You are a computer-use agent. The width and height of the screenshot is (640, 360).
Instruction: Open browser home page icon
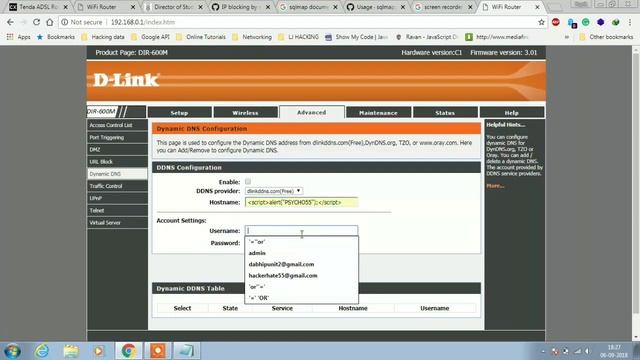(x=49, y=22)
